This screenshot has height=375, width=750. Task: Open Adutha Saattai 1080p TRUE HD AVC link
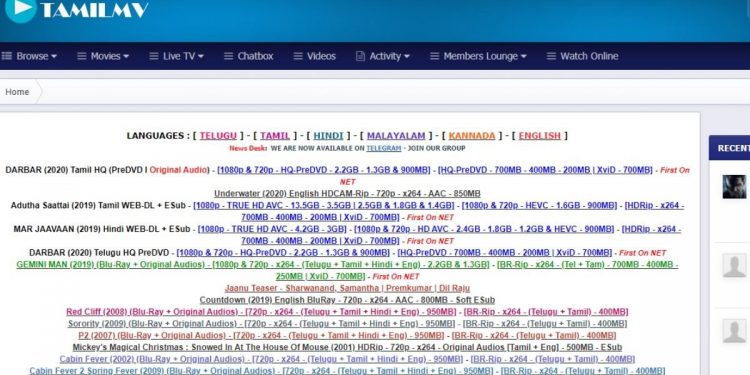[x=324, y=206]
